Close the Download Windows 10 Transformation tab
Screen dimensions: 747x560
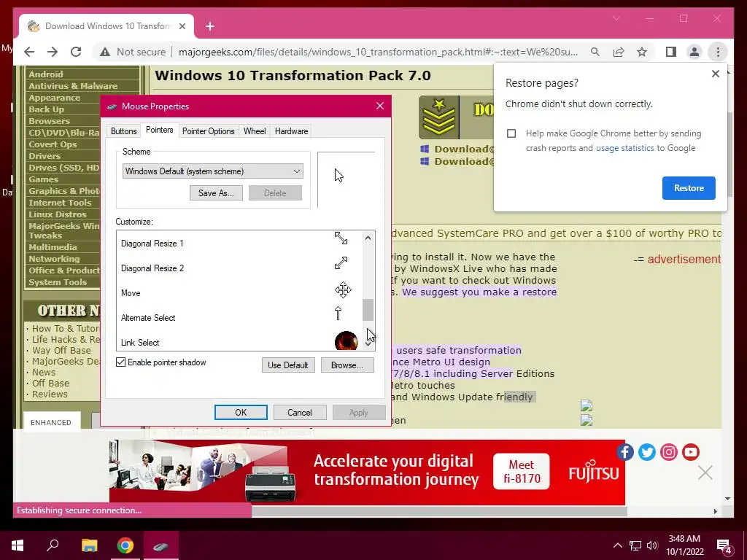click(x=182, y=27)
